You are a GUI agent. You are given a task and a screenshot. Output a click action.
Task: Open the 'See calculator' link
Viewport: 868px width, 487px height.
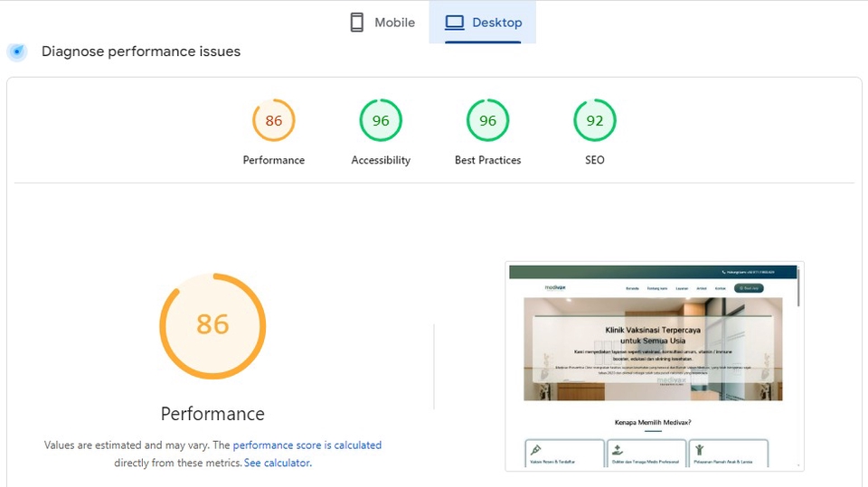(277, 463)
